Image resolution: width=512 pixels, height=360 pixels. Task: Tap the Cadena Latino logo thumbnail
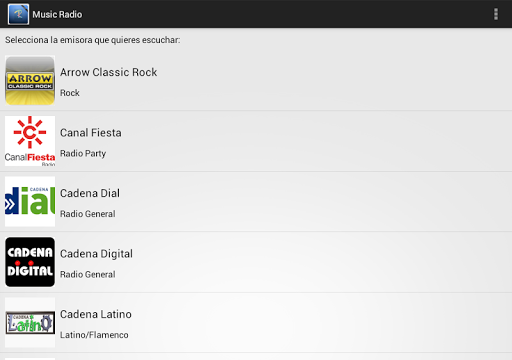pyautogui.click(x=30, y=322)
